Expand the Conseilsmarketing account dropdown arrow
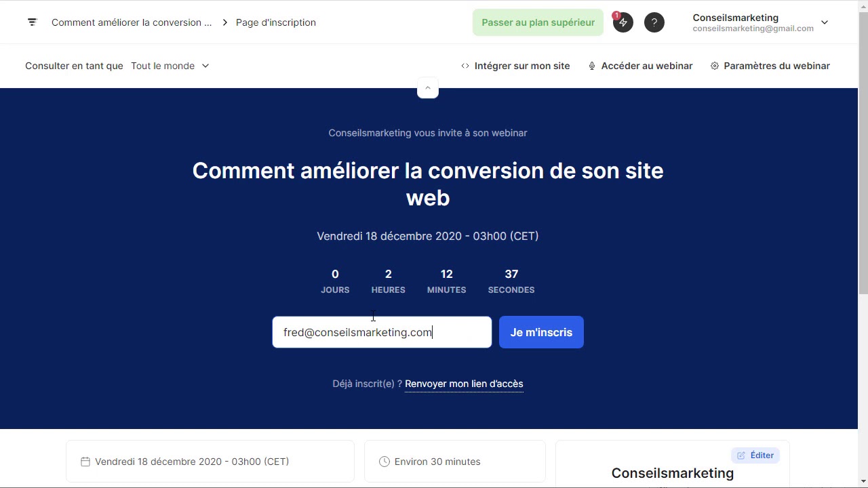This screenshot has height=488, width=868. pyautogui.click(x=825, y=22)
